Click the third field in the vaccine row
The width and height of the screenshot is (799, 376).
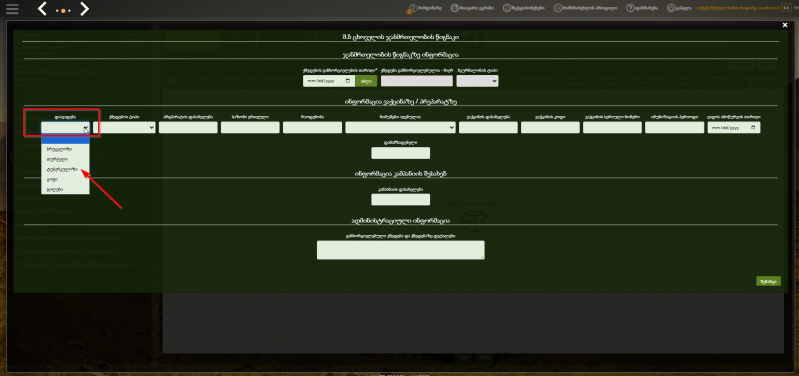click(x=188, y=127)
